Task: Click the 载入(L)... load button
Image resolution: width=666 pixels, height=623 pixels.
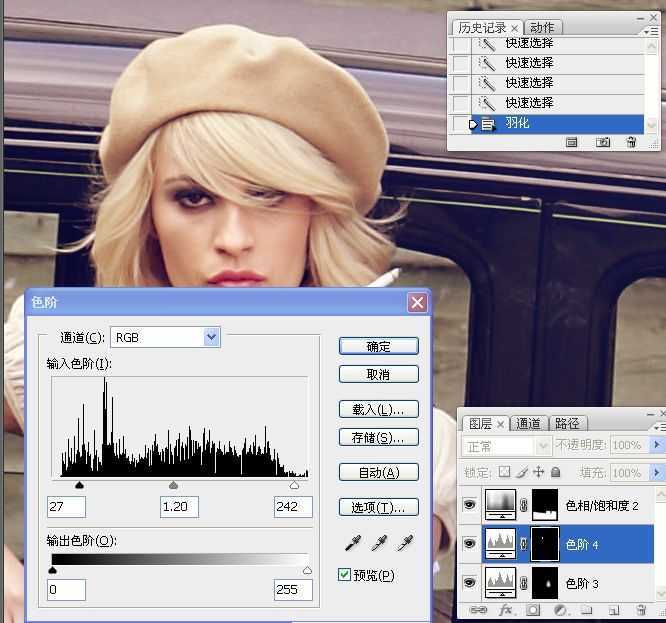Action: 378,409
